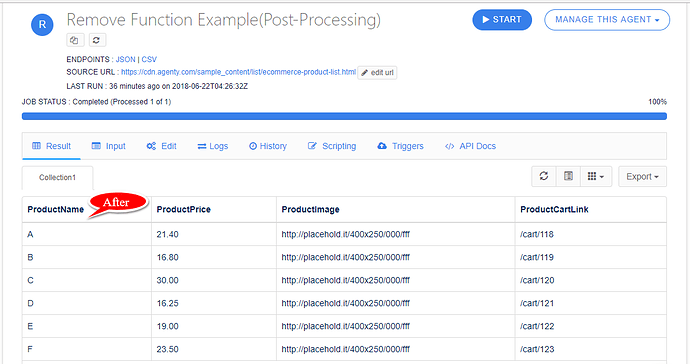Expand the Export dropdown
The image size is (690, 364).
[642, 176]
